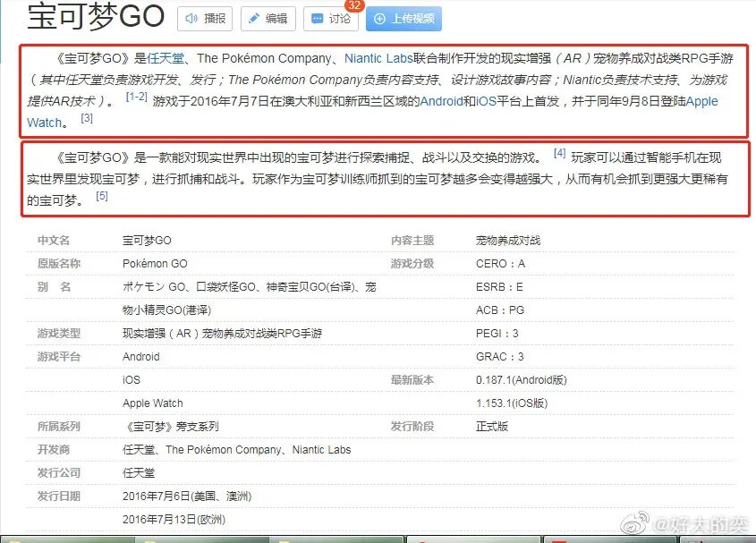Click the 播报 speaker icon button
Screen dimensions: 756x543
pos(204,18)
